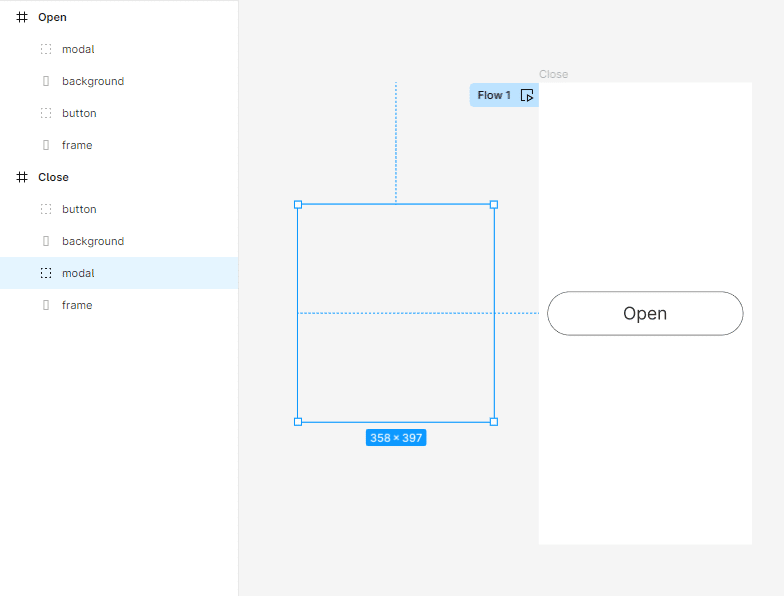784x596 pixels.
Task: Select the modal layer under Open
Action: (x=119, y=49)
